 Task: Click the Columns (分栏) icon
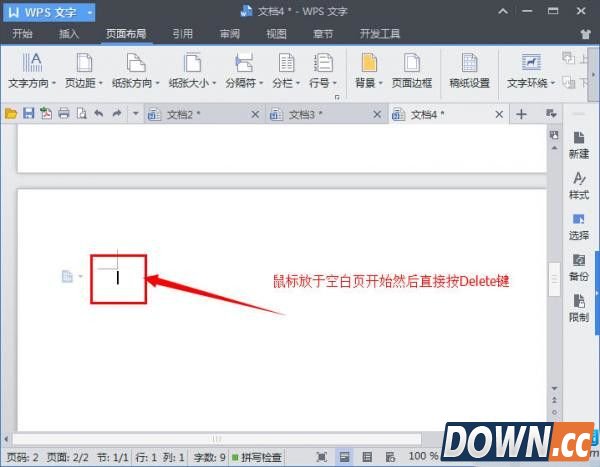point(286,63)
